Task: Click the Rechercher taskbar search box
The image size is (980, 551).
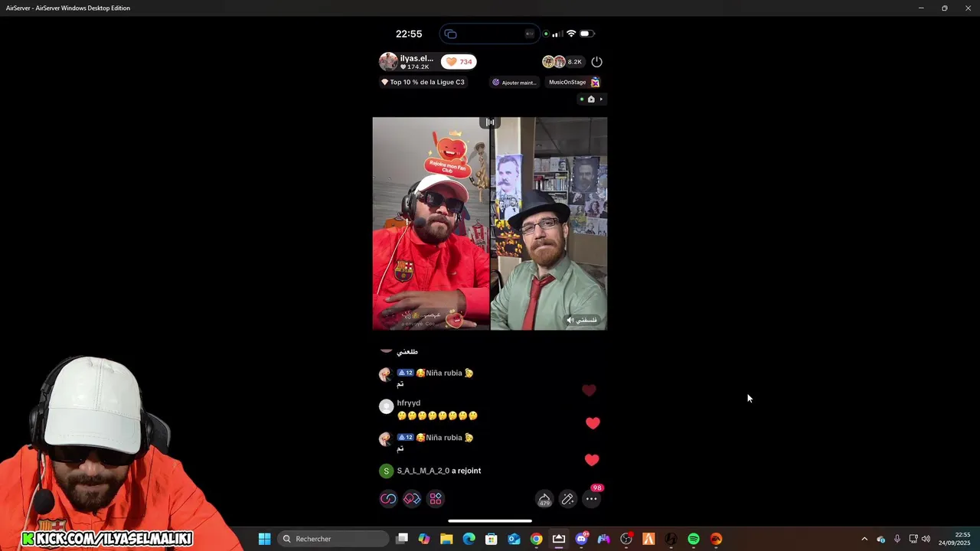Action: [332, 539]
